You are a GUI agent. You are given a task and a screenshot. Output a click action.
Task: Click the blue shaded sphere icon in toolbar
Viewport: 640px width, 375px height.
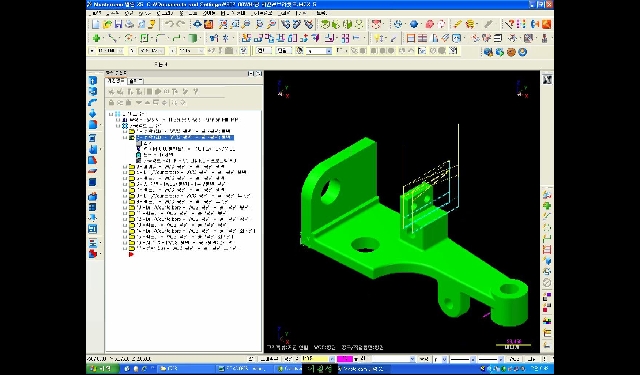pos(414,24)
